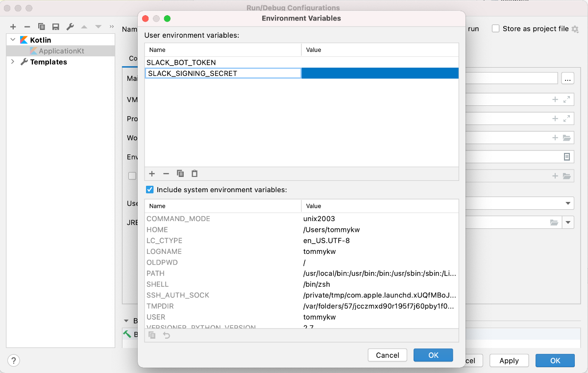Select HOME system variable row
This screenshot has width=588, height=373.
tap(301, 229)
